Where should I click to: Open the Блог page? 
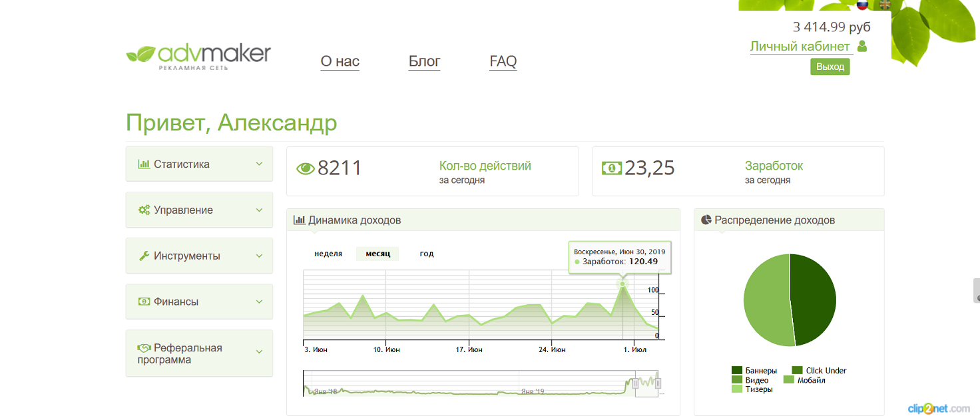tap(425, 61)
